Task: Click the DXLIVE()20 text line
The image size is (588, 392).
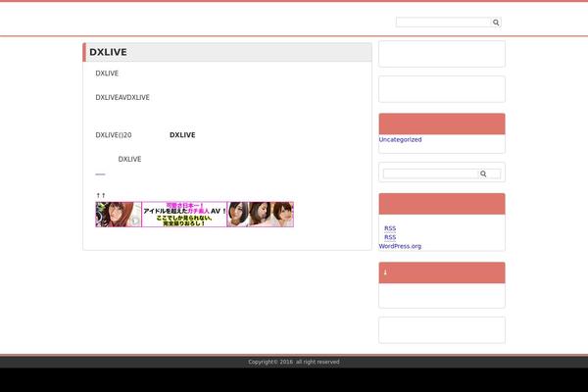Action: [x=114, y=135]
